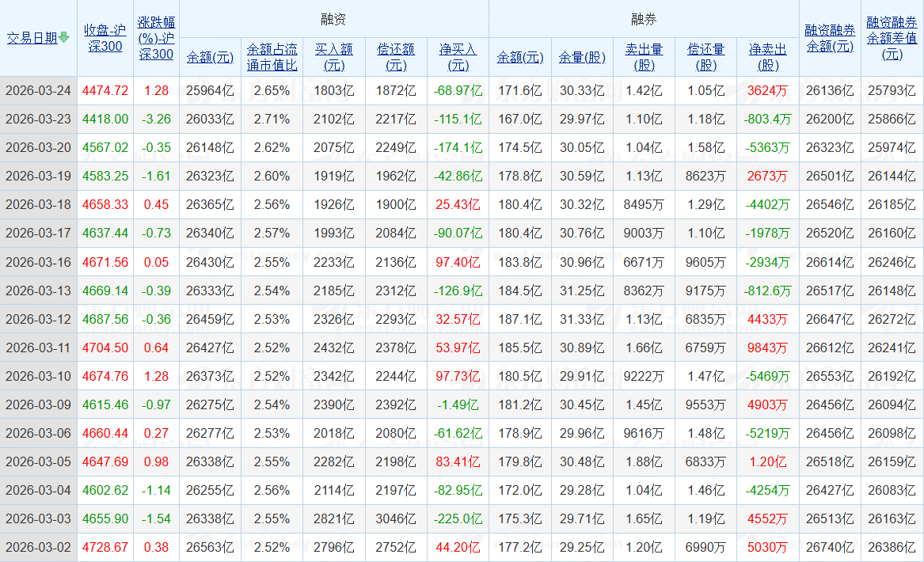Screen dimensions: 924x562
Task: Select date cell 2026-03-03
Action: (x=38, y=519)
